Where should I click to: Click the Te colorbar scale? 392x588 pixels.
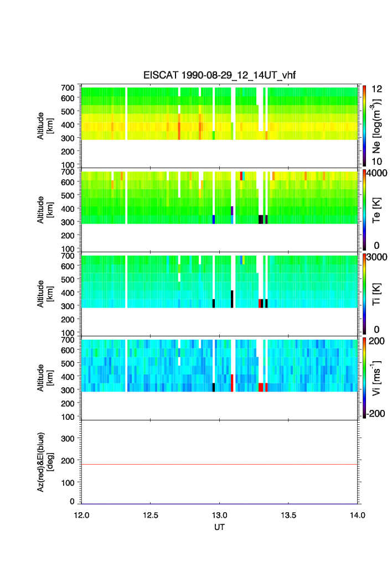[364, 210]
